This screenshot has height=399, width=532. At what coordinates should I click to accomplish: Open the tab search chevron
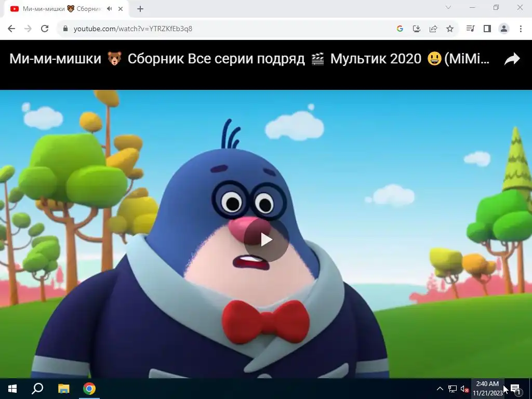coord(448,7)
